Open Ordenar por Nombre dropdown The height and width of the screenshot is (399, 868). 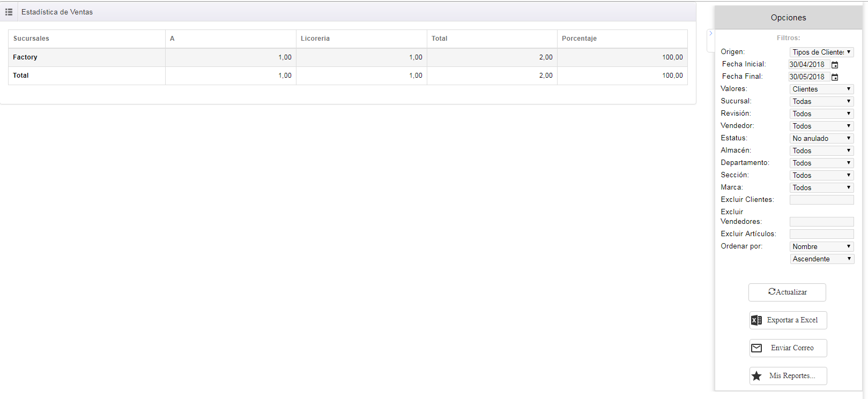click(821, 246)
